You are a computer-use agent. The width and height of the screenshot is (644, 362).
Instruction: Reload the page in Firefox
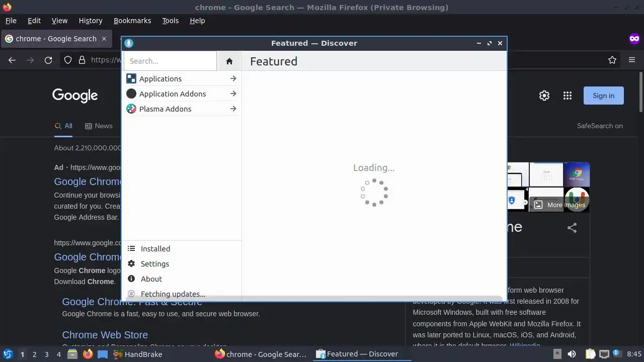click(x=48, y=60)
